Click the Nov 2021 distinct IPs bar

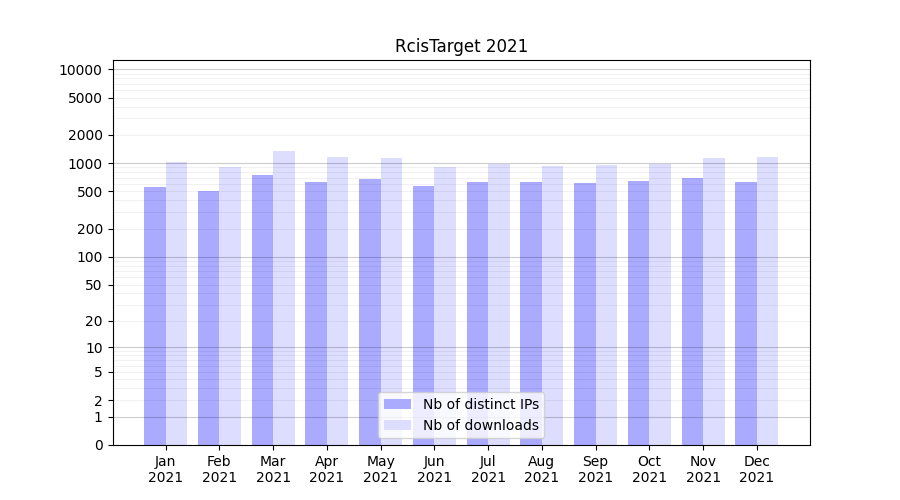coord(692,311)
